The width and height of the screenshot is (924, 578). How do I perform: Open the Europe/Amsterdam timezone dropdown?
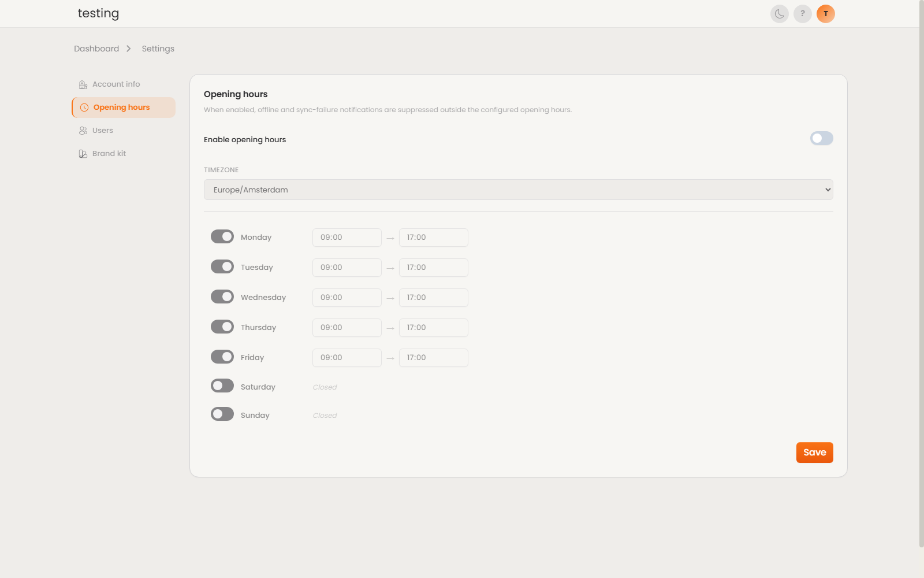(519, 190)
